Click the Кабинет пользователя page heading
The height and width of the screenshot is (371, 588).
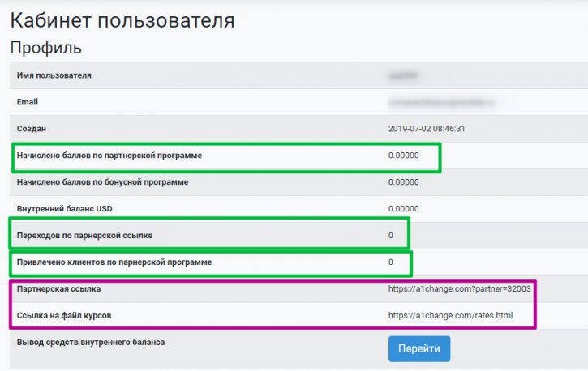click(122, 20)
